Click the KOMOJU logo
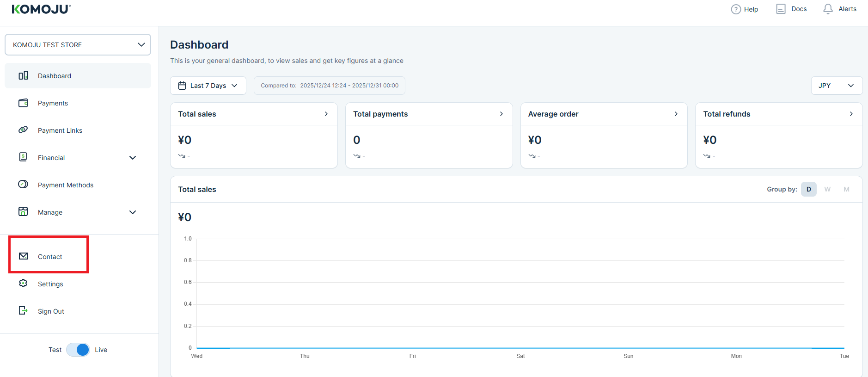Screen dimensions: 868x377 (x=41, y=9)
